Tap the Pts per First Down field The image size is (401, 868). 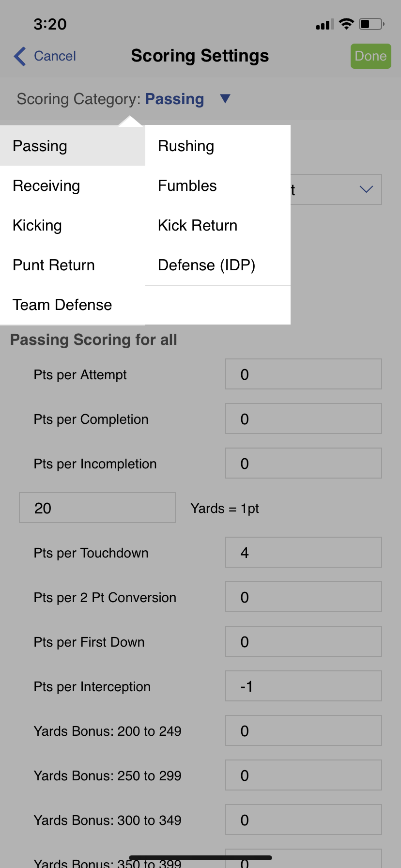[x=303, y=641]
